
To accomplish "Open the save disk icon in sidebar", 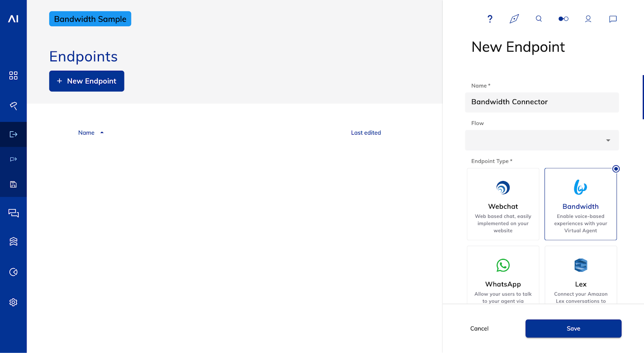I will point(13,185).
